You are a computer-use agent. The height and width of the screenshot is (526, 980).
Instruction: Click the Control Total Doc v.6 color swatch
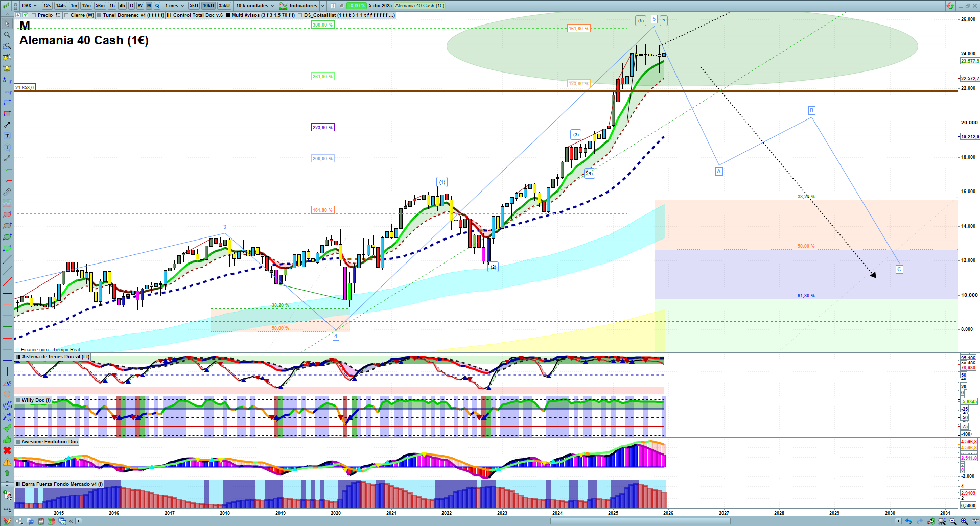point(169,15)
